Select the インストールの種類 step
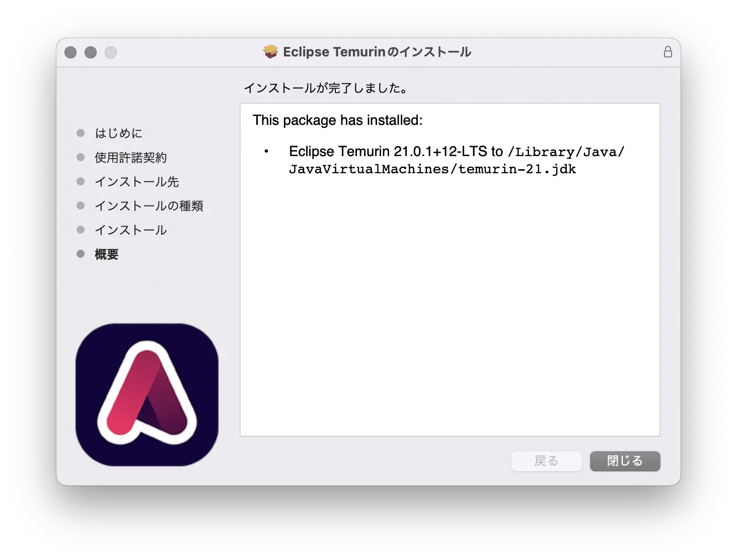Screen dimensions: 737x560 click(149, 205)
